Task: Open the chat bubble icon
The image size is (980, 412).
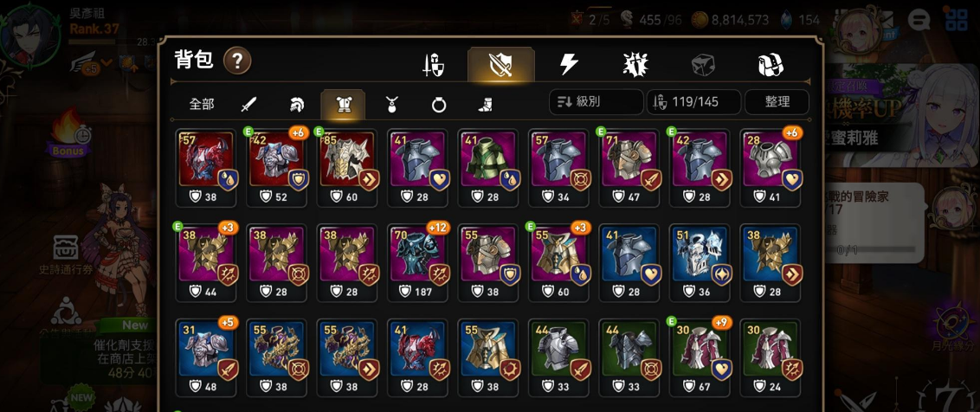Action: pos(919,21)
